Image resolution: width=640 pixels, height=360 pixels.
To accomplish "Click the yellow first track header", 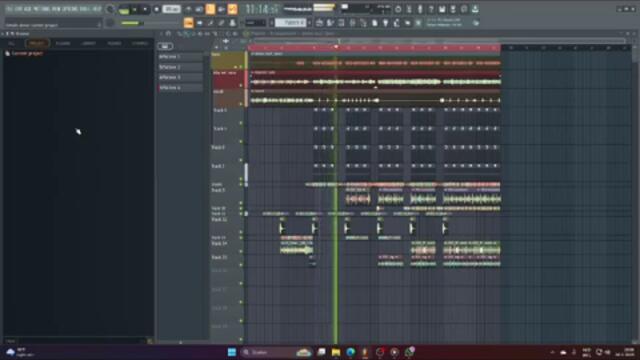I will click(x=227, y=60).
